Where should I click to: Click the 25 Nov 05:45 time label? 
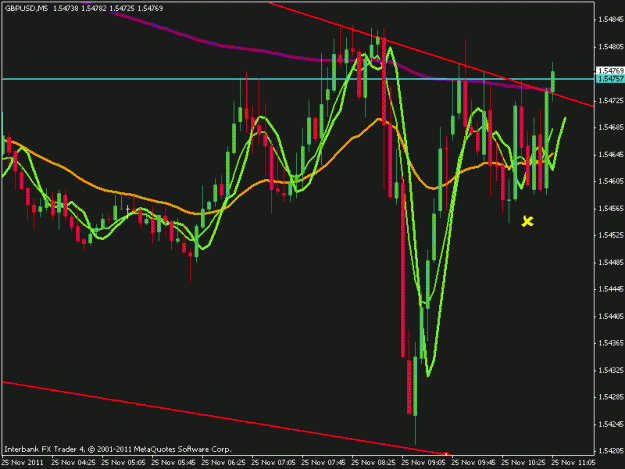[174, 463]
